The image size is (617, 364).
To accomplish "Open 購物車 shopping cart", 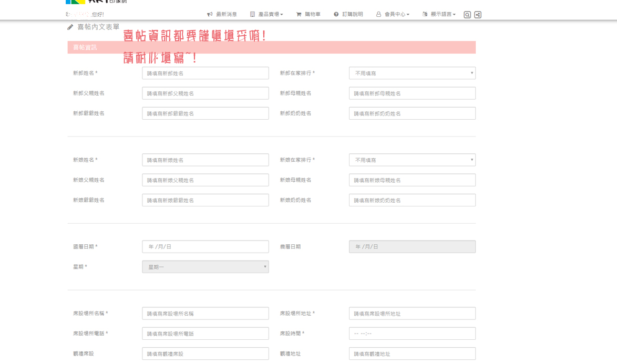I will point(308,14).
